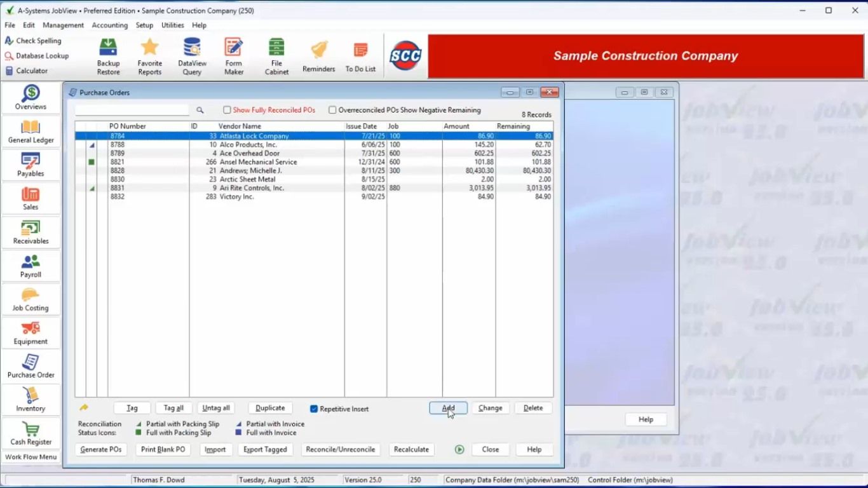Open Payables module

pos(31,165)
